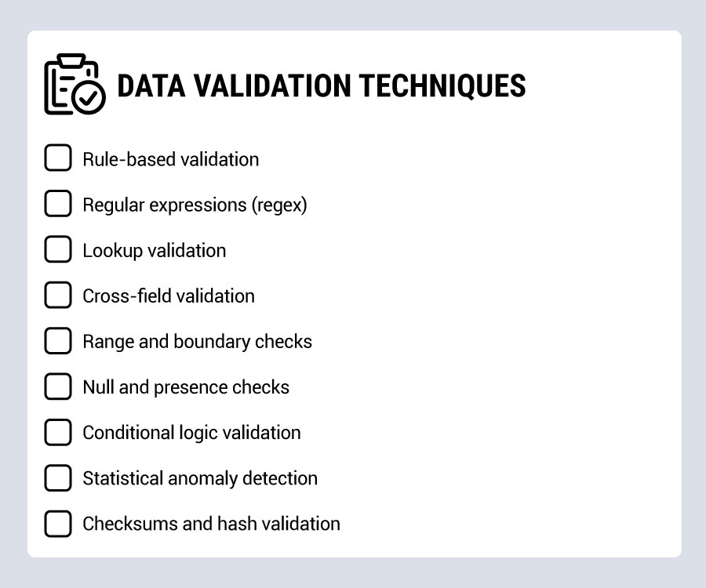Click the clipboard checkmark icon
706x588 pixels.
point(75,84)
